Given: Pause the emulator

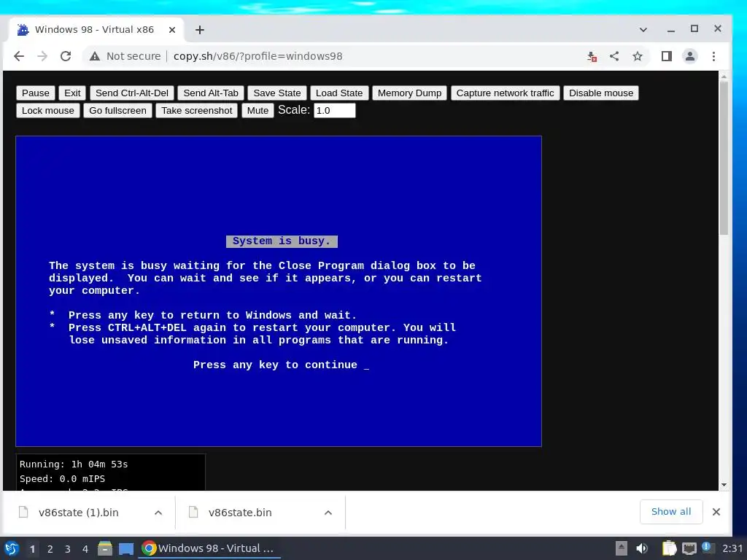Looking at the screenshot, I should coord(36,93).
